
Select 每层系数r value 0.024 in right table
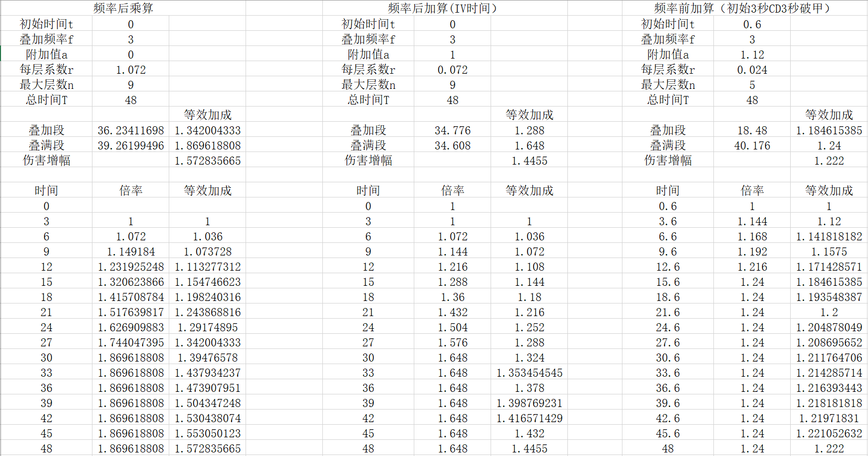click(x=752, y=70)
